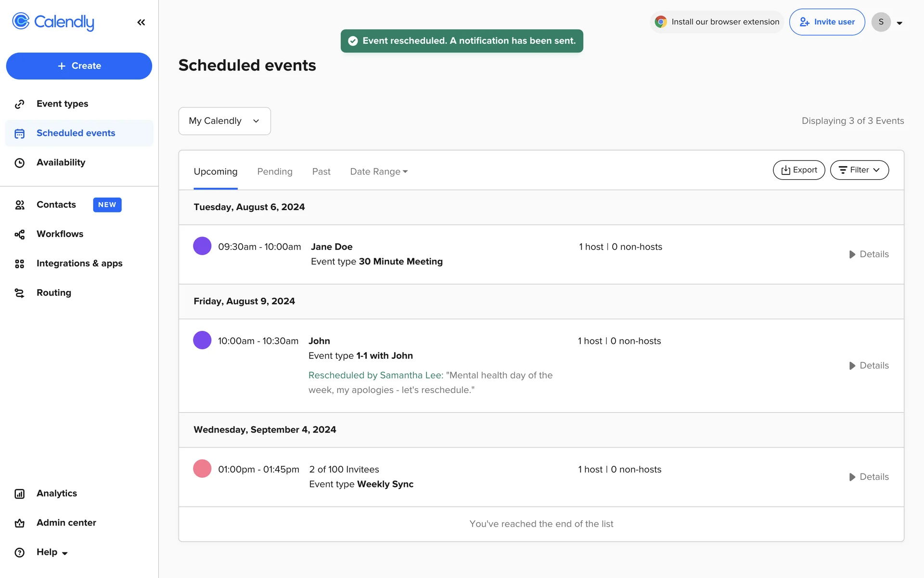Open Event types link icon
The height and width of the screenshot is (578, 924).
20,104
